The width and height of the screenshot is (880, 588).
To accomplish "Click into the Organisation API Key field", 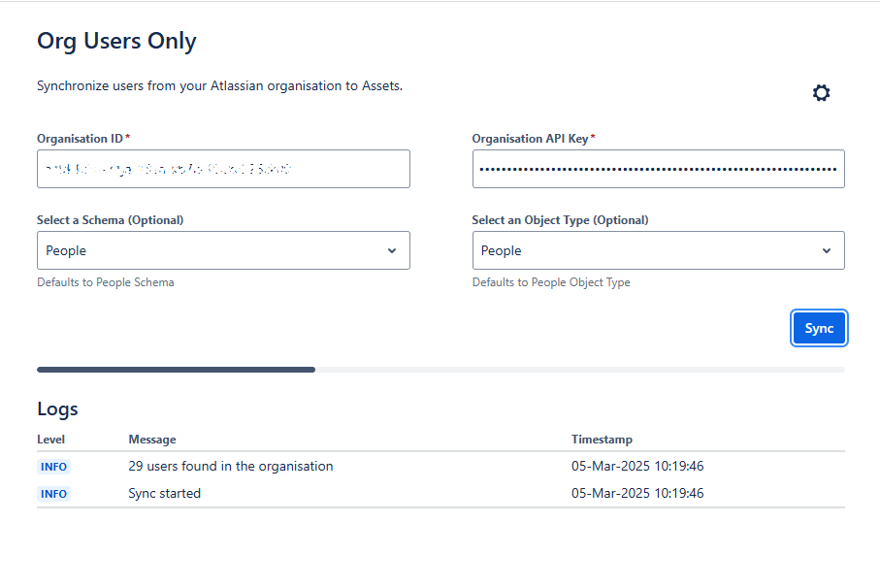I will (659, 169).
